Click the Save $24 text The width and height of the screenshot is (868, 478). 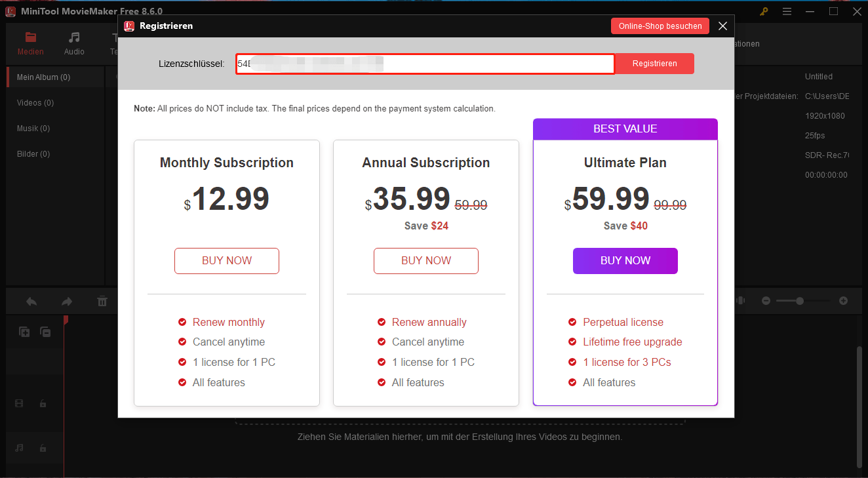426,226
